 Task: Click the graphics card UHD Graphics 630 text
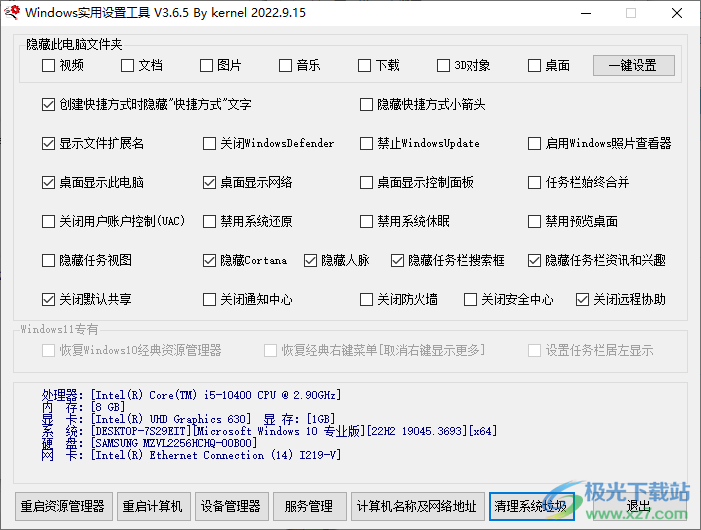[x=171, y=419]
